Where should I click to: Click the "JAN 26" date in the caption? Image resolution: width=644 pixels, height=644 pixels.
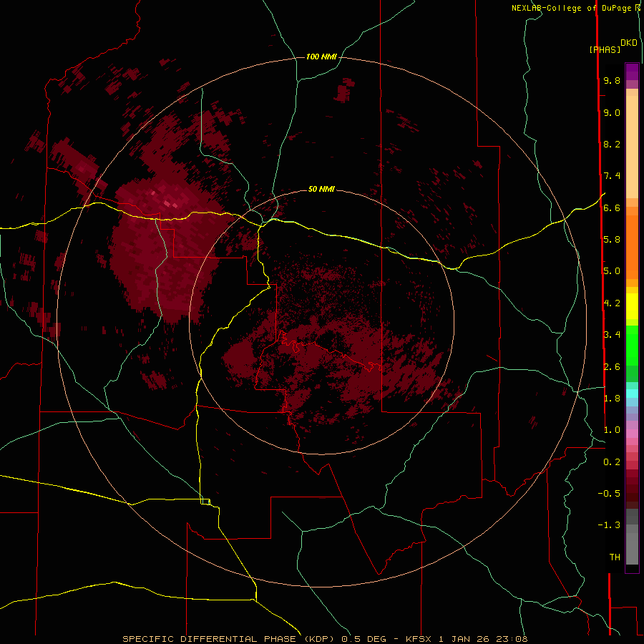470,639
